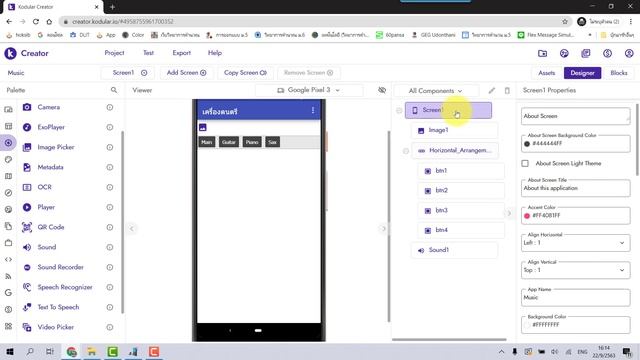This screenshot has height=360, width=640.
Task: Open the Project menu
Action: click(114, 53)
